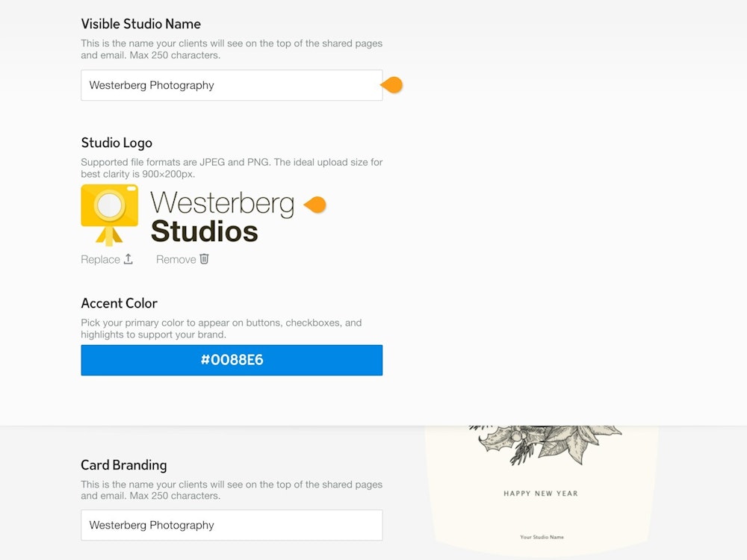Focus the Card Branding text field
Image resolution: width=747 pixels, height=560 pixels.
[232, 525]
